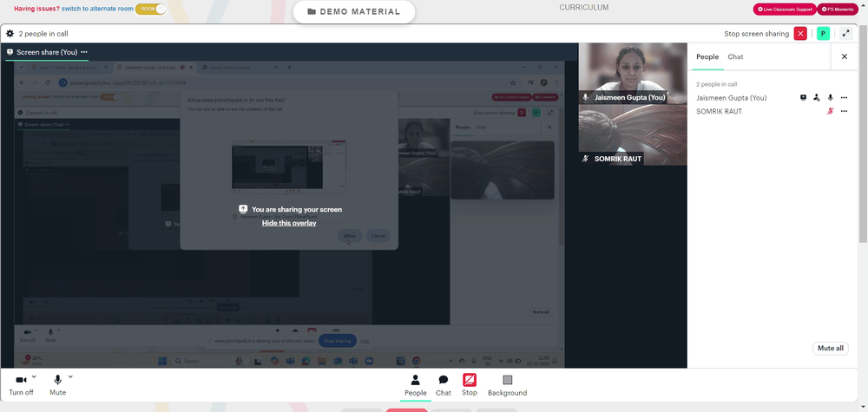Open more options for Jaismeen Gupta
The image size is (868, 412).
coord(844,97)
